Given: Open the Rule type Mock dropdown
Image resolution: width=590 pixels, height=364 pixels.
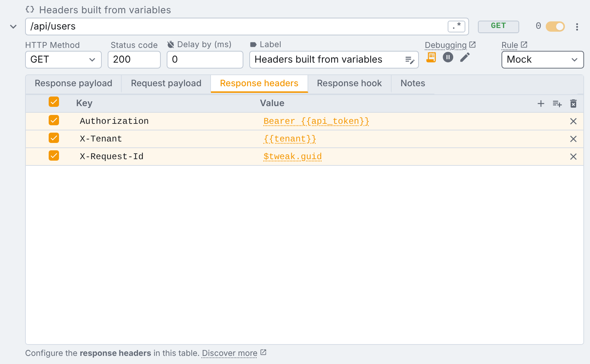Looking at the screenshot, I should click(x=542, y=60).
